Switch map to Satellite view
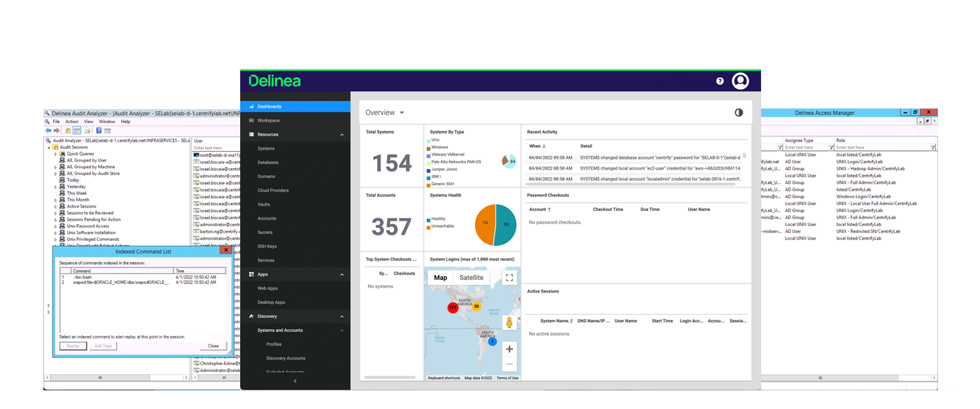Viewport: 980px width, 409px height. (x=472, y=278)
